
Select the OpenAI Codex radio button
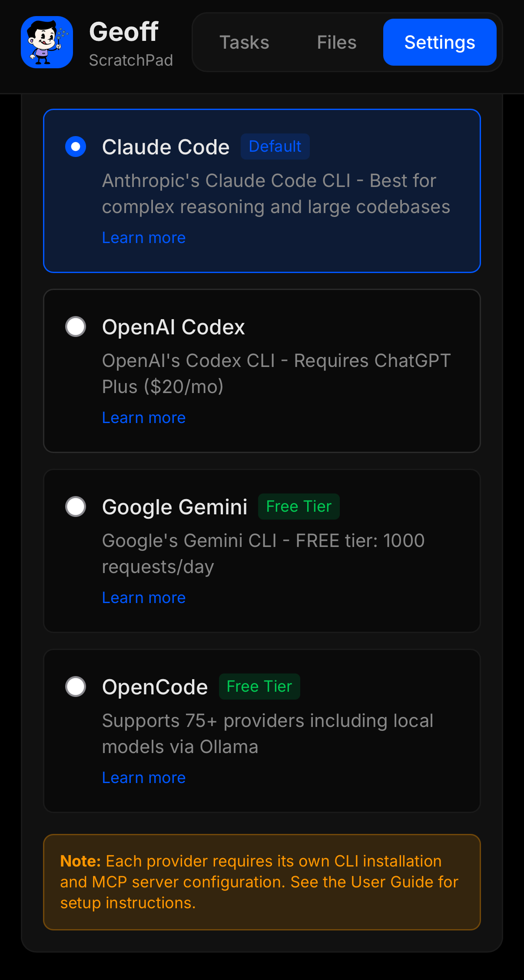tap(76, 327)
